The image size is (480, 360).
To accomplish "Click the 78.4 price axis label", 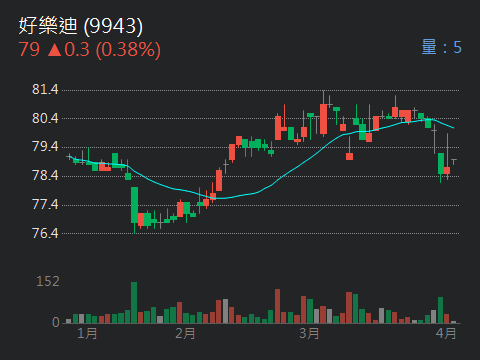I will (45, 175).
